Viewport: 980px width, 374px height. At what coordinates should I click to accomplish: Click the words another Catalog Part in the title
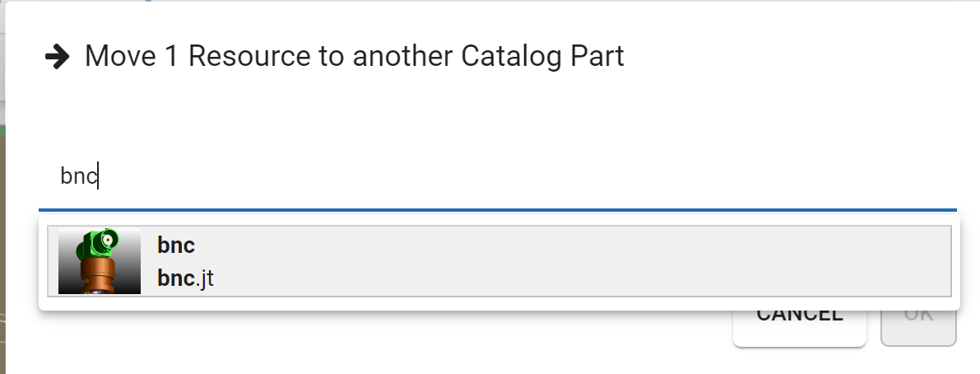(x=489, y=57)
